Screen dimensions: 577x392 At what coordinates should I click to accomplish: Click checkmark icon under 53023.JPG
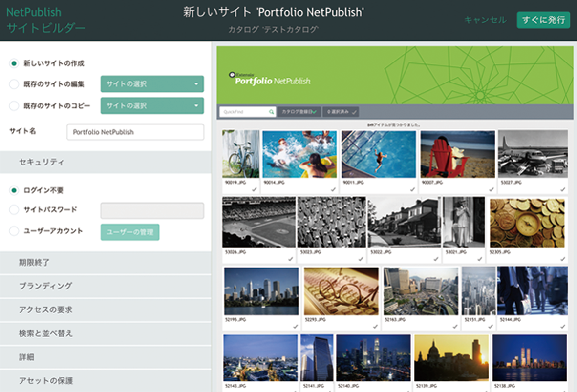(x=361, y=259)
